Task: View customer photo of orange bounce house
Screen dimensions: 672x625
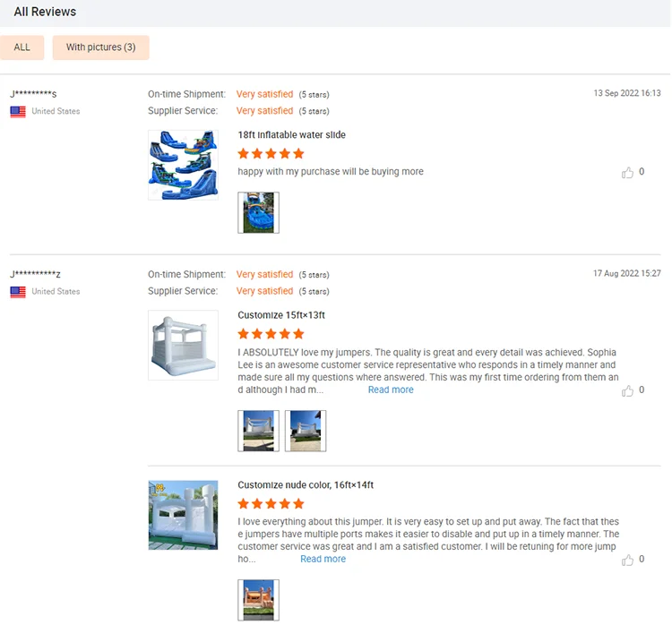Action: 258,600
